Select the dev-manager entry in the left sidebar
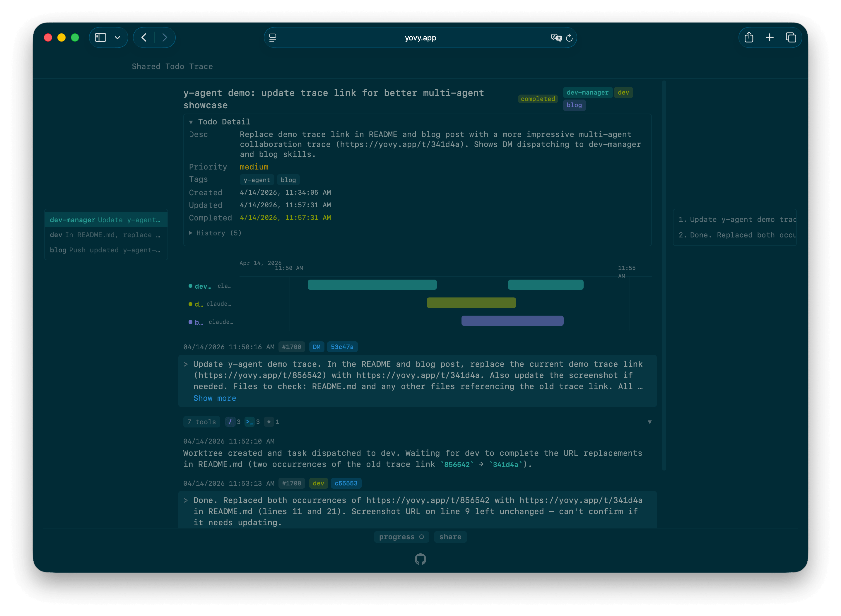 point(105,220)
